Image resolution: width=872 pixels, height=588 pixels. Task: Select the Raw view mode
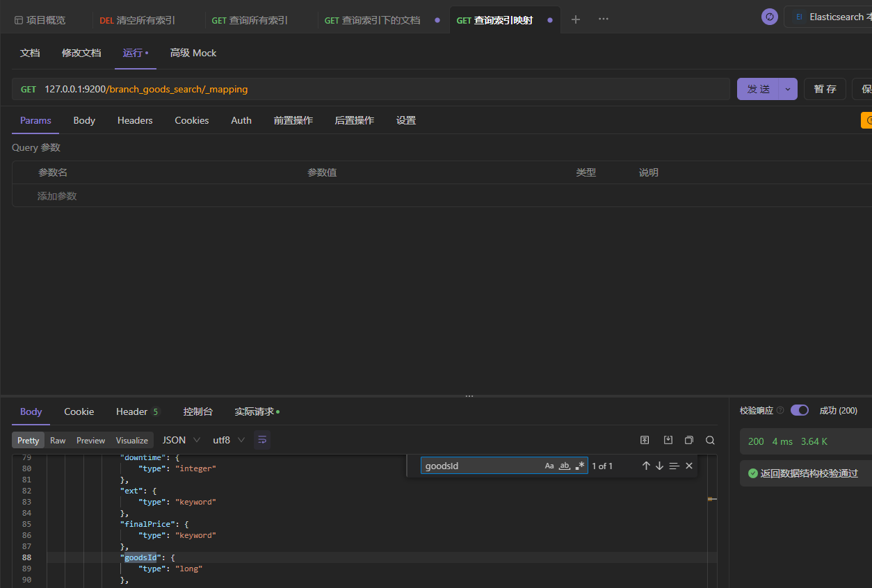(x=58, y=440)
